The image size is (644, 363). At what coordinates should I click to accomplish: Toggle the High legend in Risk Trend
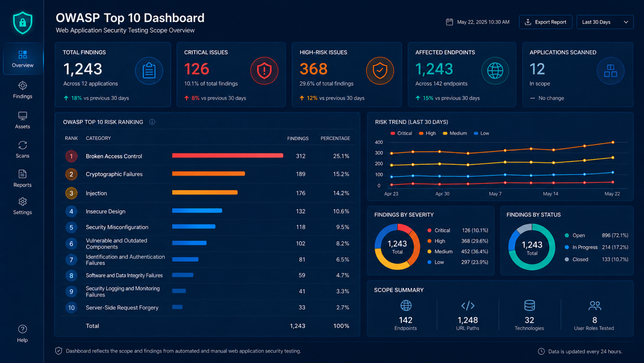pos(427,133)
